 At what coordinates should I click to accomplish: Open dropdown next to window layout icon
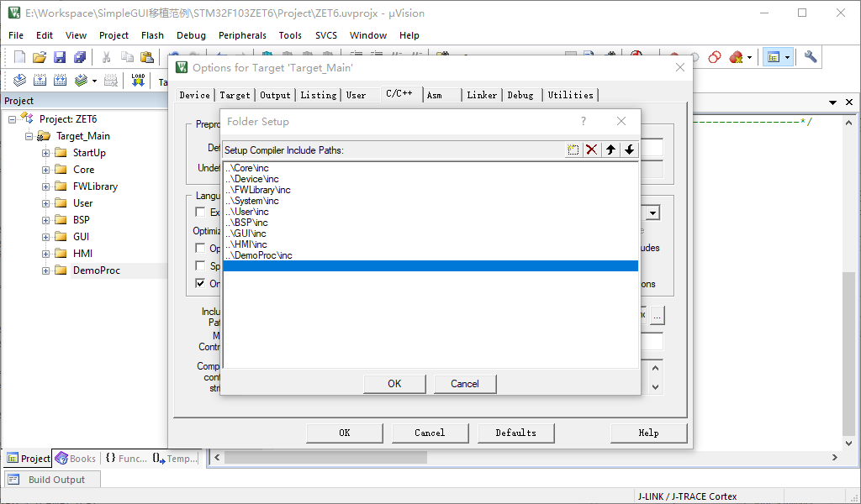787,57
